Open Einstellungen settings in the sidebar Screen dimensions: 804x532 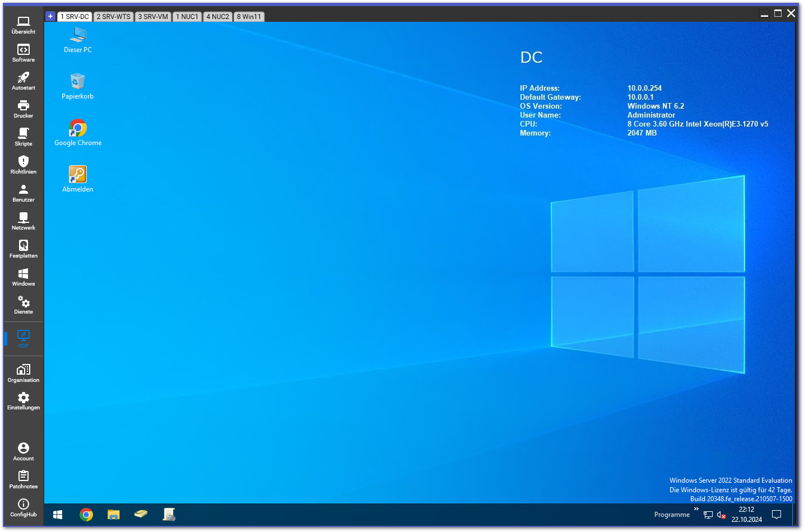point(24,401)
